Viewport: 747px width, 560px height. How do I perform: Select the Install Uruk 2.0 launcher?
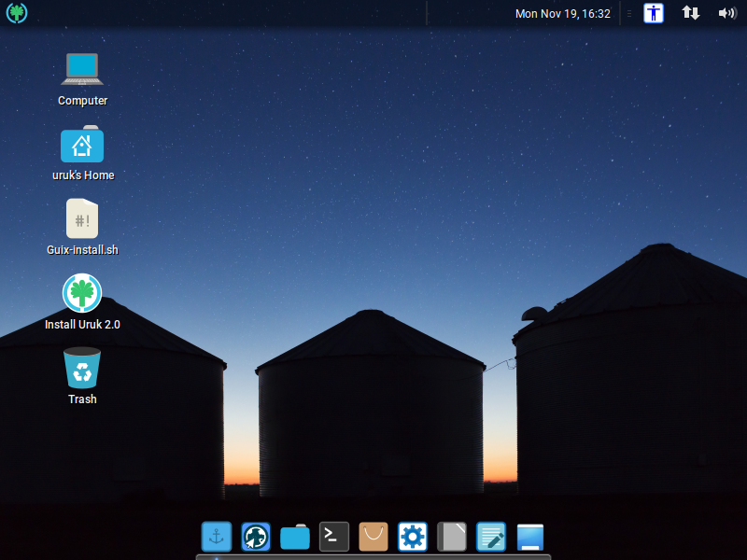(82, 293)
